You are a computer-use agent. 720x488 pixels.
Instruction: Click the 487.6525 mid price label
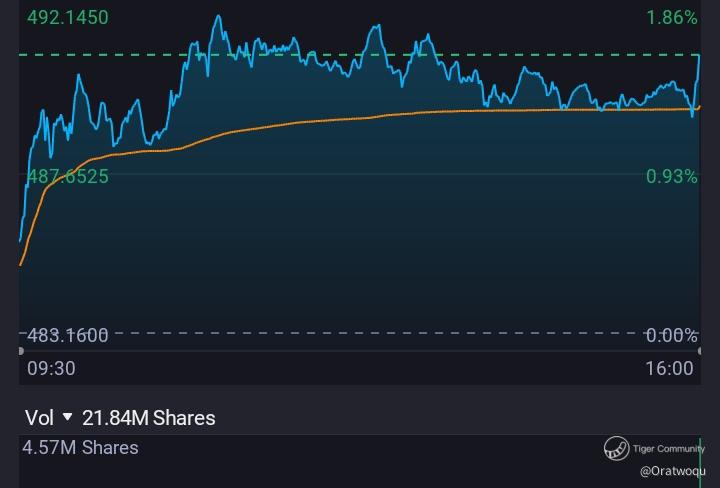pos(68,176)
